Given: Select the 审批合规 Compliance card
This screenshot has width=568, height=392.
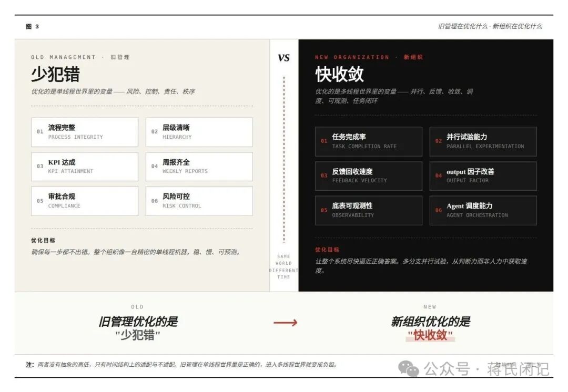Looking at the screenshot, I should [84, 201].
